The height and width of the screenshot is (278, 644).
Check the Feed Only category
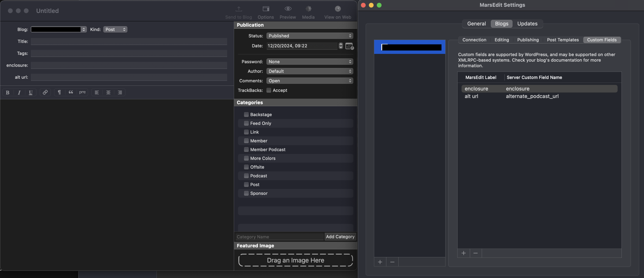click(x=246, y=123)
